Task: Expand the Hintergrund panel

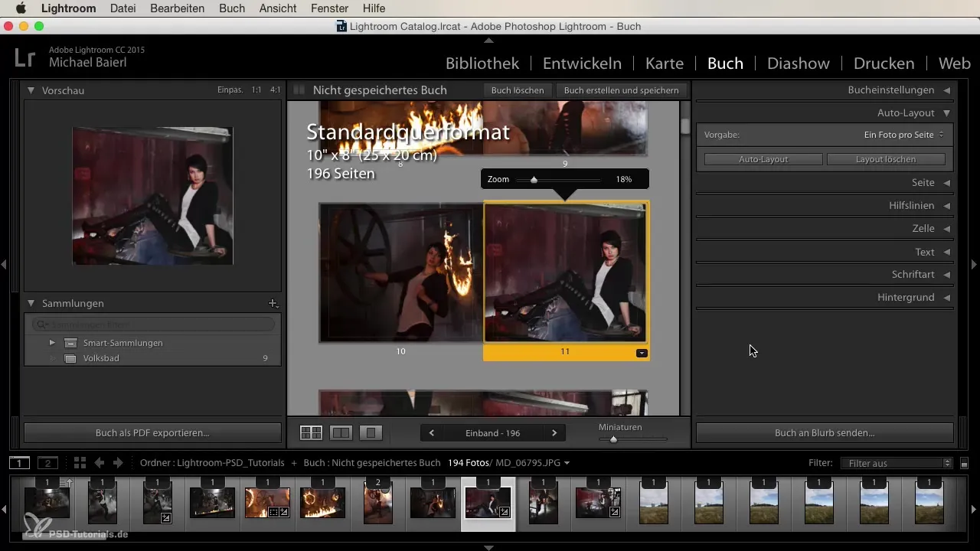Action: pyautogui.click(x=946, y=297)
